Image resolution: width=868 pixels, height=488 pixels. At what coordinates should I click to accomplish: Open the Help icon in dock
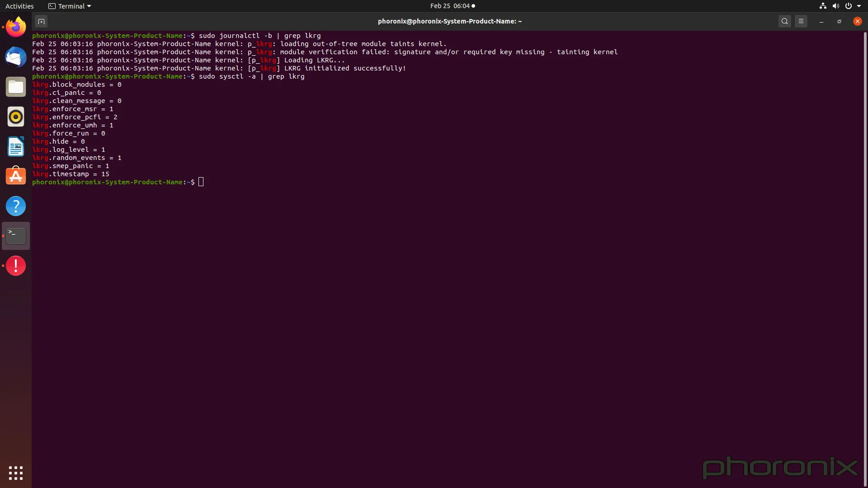16,206
